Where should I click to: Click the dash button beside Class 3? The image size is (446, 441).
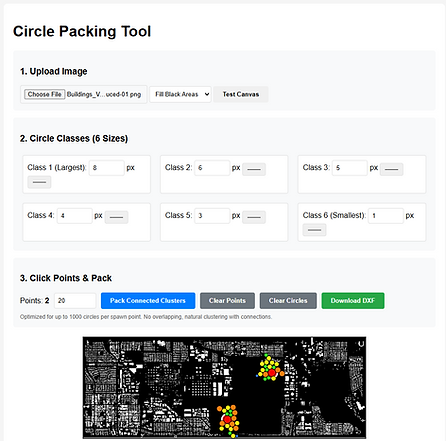point(391,169)
